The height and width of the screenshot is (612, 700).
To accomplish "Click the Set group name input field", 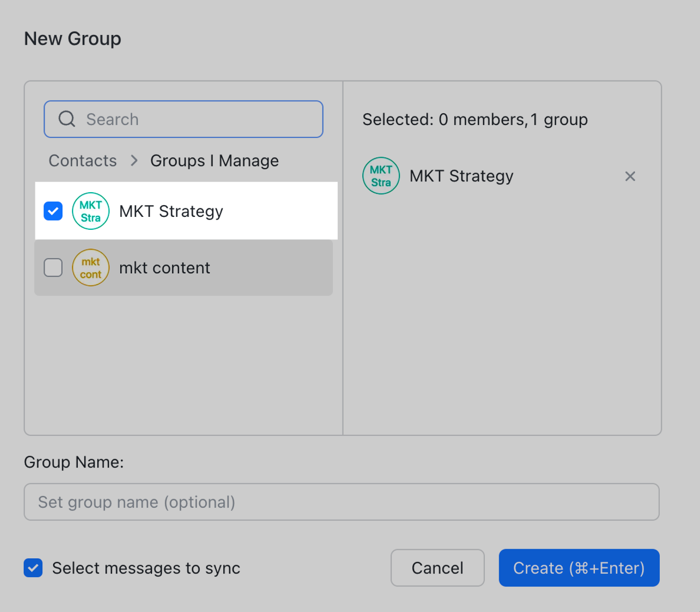I will (341, 502).
